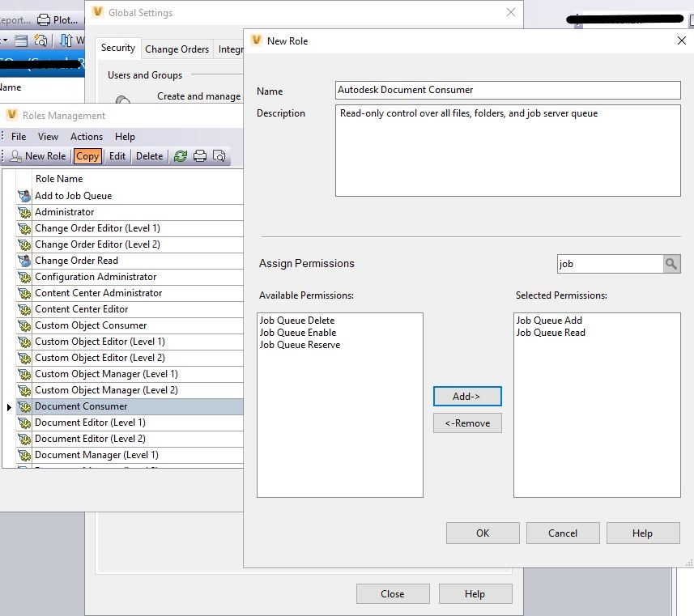Click the blue up-down arrows icon near top left
Screen dimensions: 694x616
coord(66,40)
